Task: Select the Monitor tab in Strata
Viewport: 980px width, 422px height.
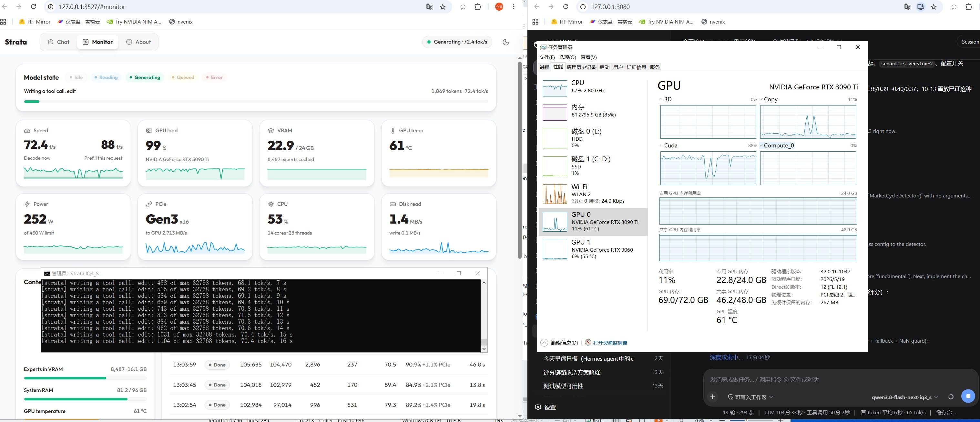Action: click(x=98, y=42)
